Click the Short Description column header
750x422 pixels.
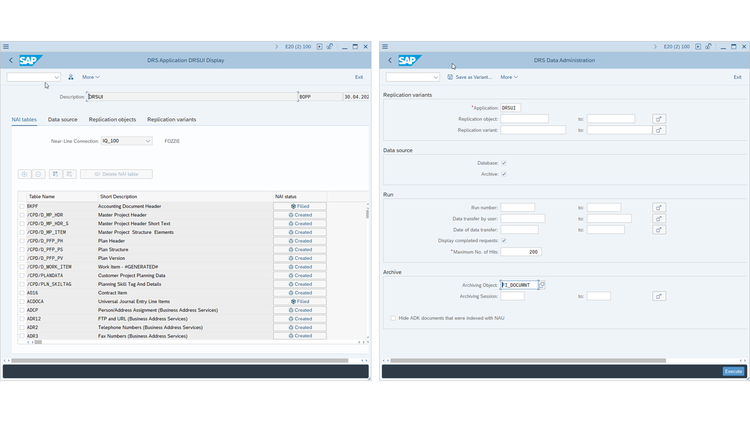click(x=119, y=197)
